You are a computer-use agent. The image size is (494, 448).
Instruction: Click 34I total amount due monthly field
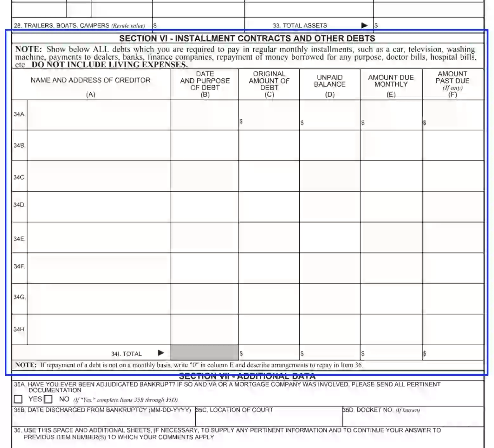point(391,352)
